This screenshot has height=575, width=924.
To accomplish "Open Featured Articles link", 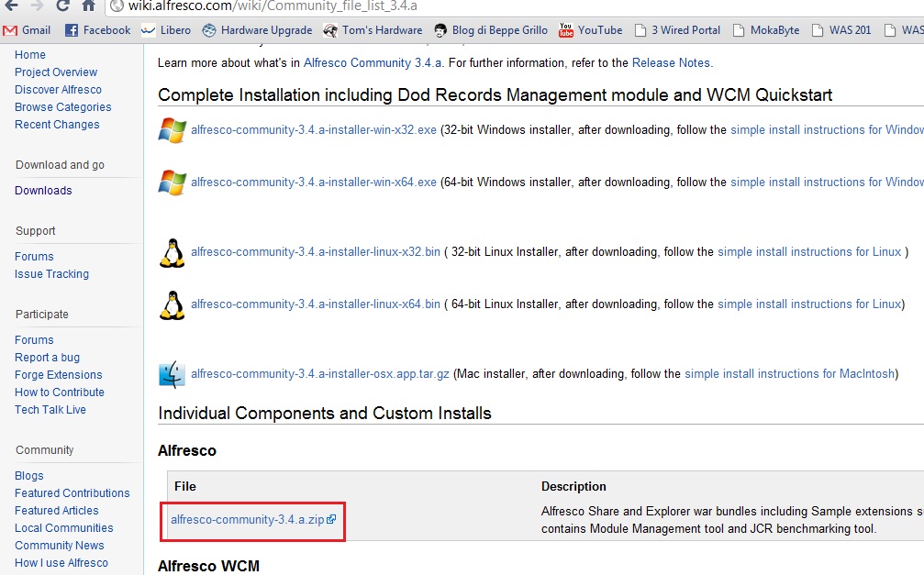I will [x=57, y=510].
